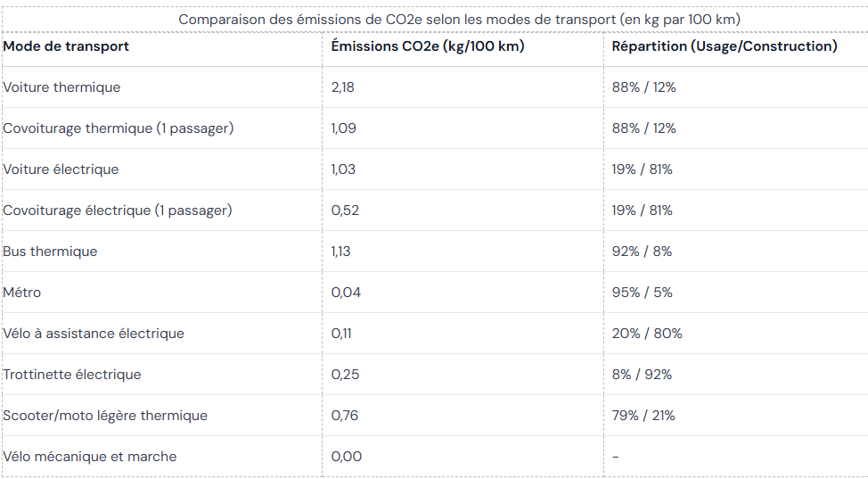This screenshot has height=479, width=868.
Task: Select the "Vélo mécanique et marche" cell
Action: tap(90, 457)
